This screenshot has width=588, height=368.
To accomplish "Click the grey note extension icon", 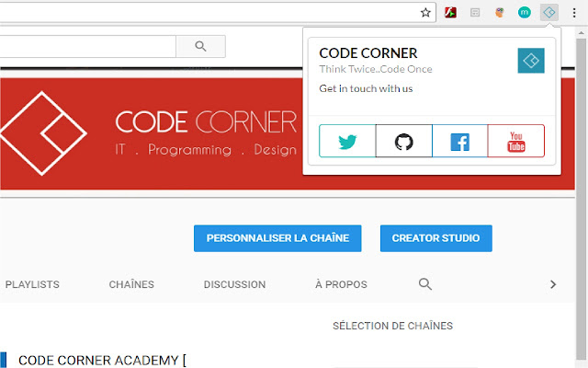I will tap(475, 13).
